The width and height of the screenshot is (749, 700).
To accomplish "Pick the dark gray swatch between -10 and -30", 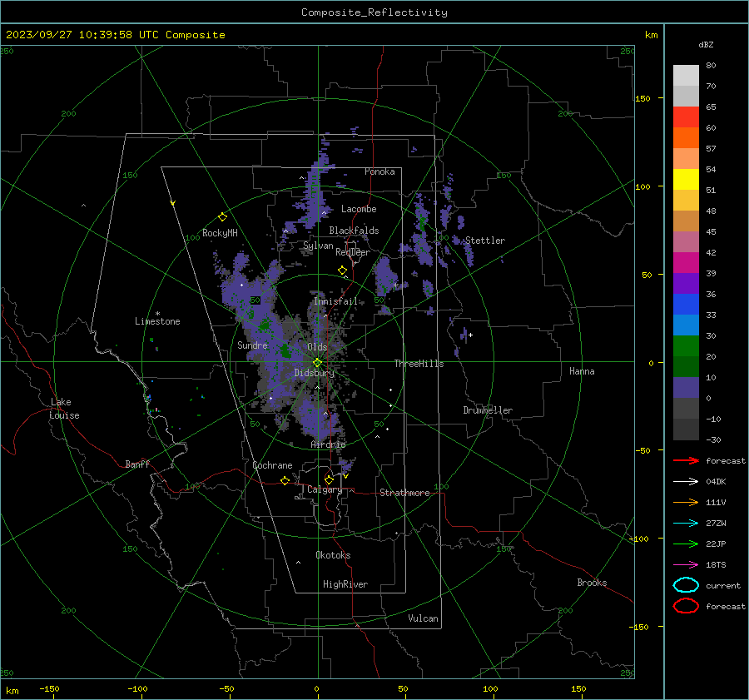I will [686, 429].
